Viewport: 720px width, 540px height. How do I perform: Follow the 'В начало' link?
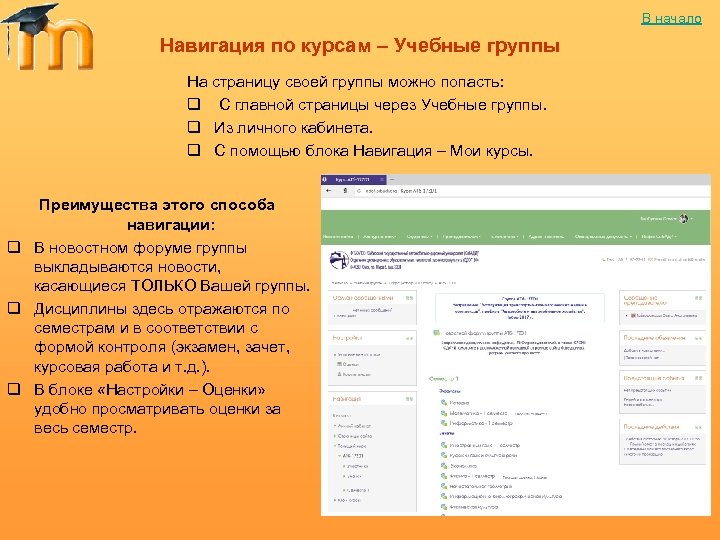671,18
